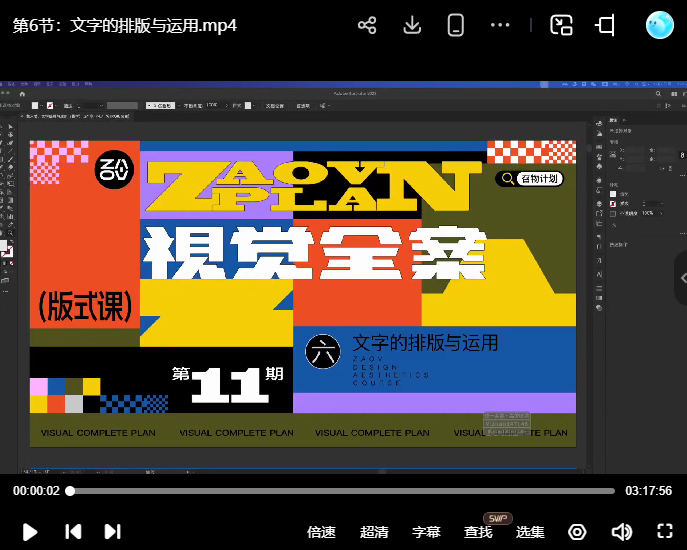Click the pin window icon beside avatar

(x=605, y=25)
